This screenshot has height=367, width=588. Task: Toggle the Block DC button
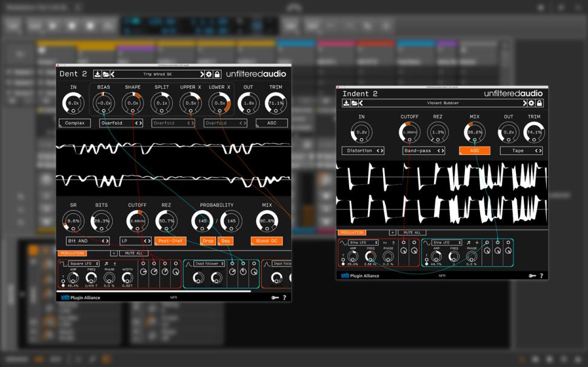click(x=266, y=241)
